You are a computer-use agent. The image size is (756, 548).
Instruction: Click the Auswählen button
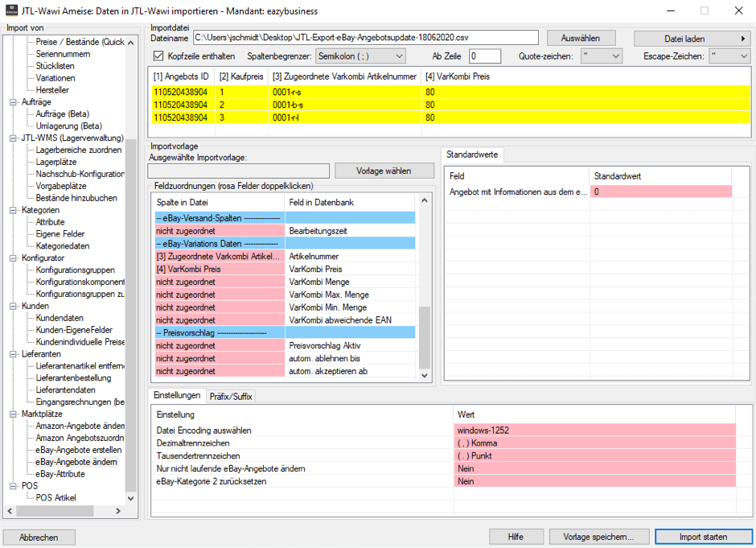[581, 38]
